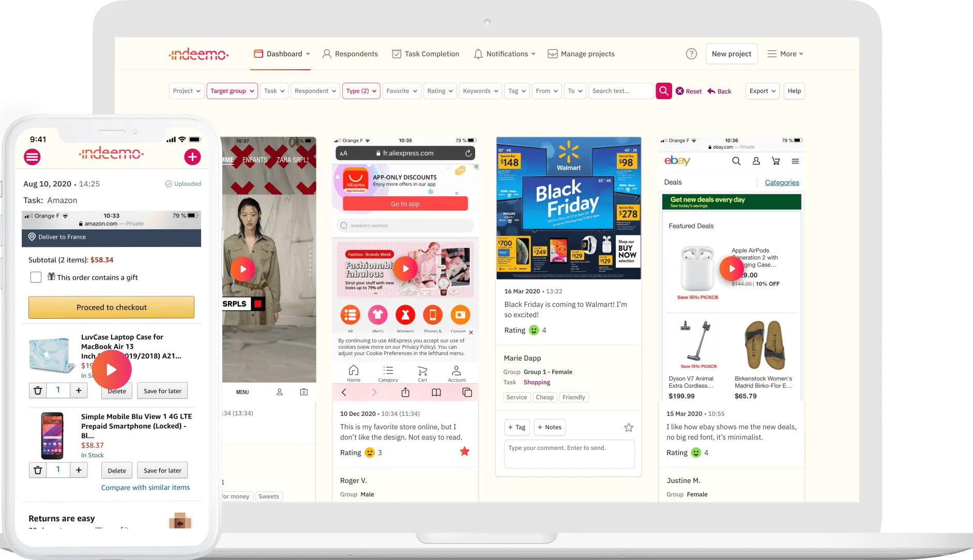973x560 pixels.
Task: Tap the red plus button on phone
Action: [192, 157]
